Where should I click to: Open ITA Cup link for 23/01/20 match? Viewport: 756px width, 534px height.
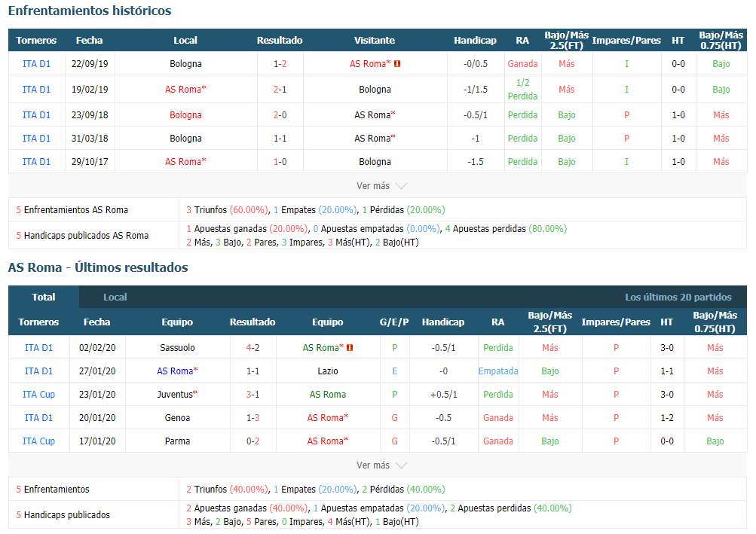(x=38, y=394)
